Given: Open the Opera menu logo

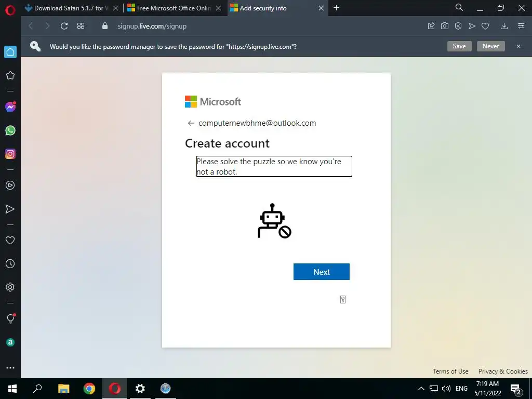Looking at the screenshot, I should (x=10, y=10).
